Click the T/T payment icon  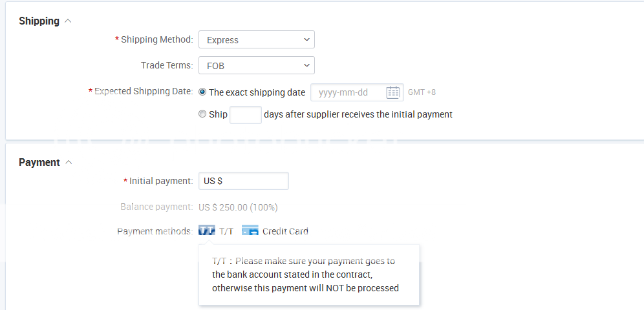point(207,231)
